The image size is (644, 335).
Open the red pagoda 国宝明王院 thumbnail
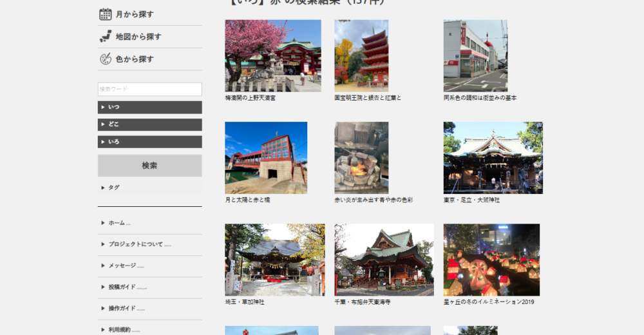(361, 55)
